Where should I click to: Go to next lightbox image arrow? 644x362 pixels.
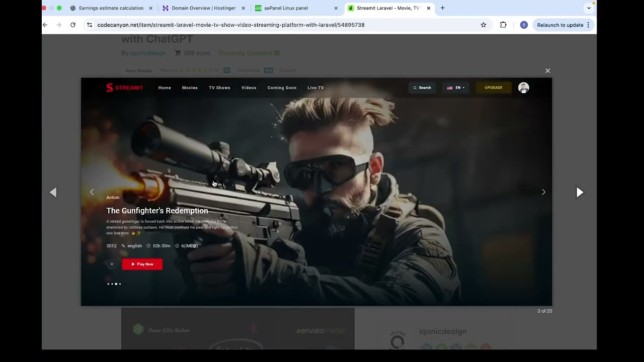[x=580, y=192]
